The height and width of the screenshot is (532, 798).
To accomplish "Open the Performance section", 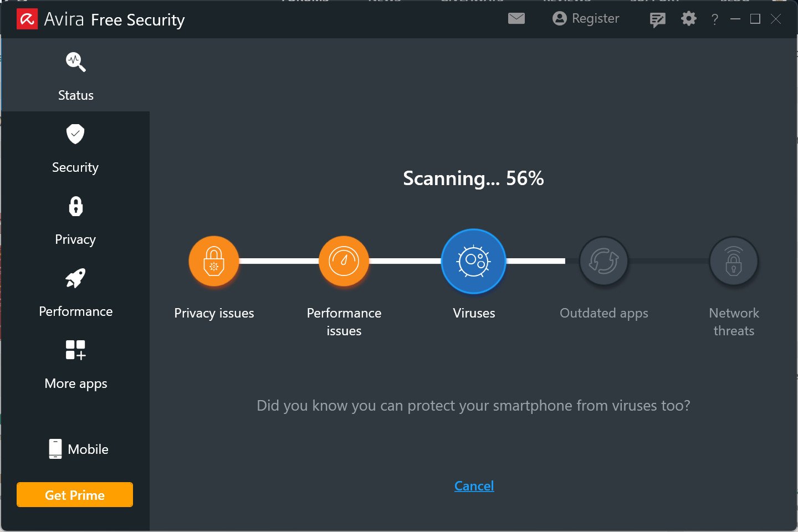I will [75, 292].
